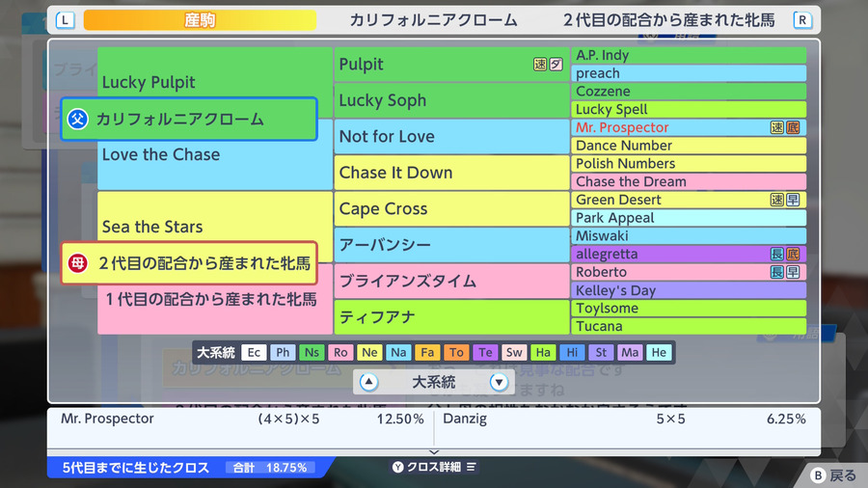The height and width of the screenshot is (488, 868).
Task: Click the 速 speed badge on Pulpit
Action: [x=540, y=65]
